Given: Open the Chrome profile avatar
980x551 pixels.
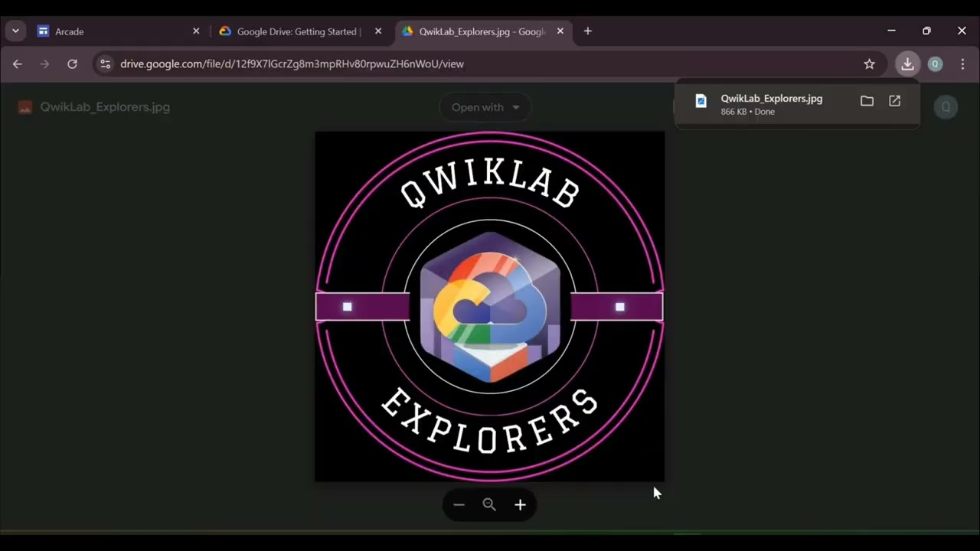Looking at the screenshot, I should (935, 64).
